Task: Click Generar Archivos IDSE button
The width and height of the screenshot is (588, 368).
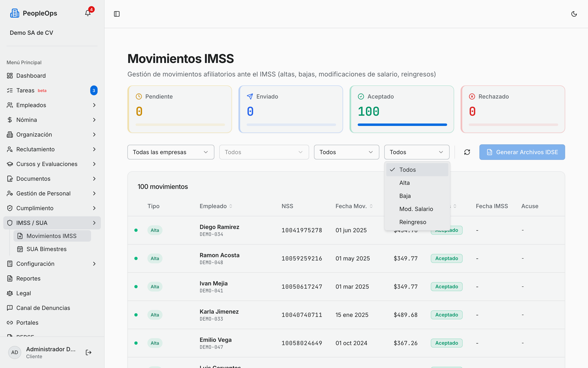Action: [522, 152]
